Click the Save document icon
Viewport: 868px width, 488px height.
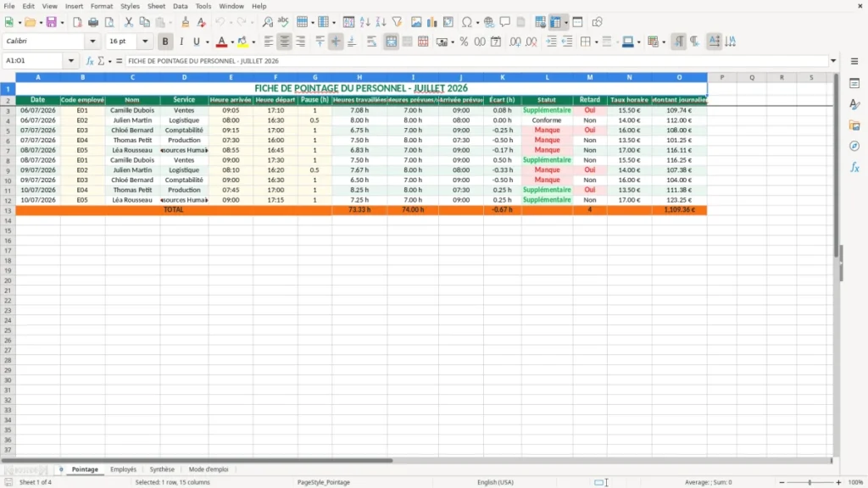(52, 22)
